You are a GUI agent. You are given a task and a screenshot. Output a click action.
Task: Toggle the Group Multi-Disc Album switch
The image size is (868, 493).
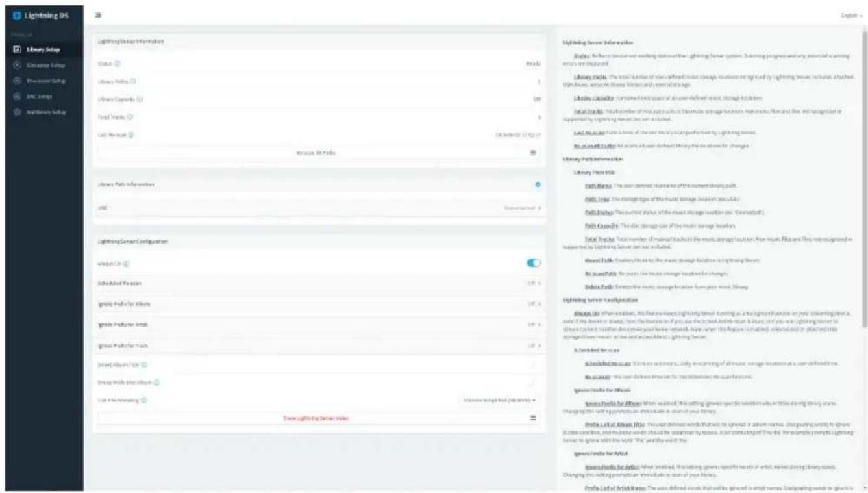[x=532, y=383]
